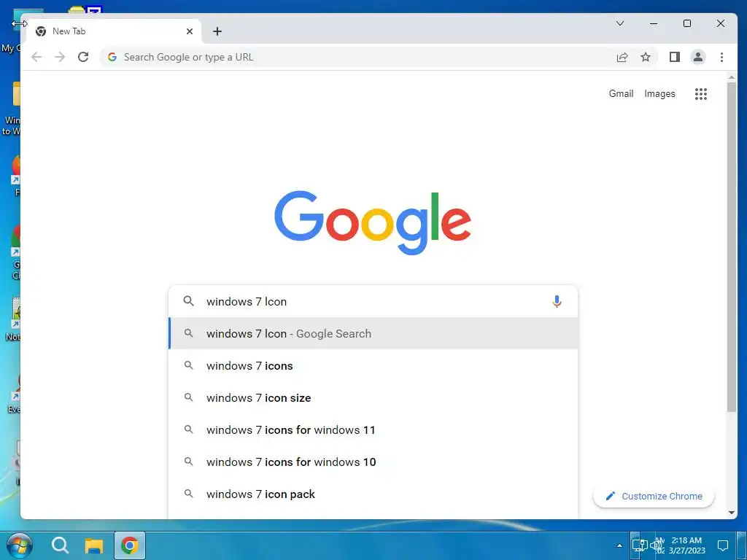Select the 'windows 7 icon pack' suggestion

[373, 494]
